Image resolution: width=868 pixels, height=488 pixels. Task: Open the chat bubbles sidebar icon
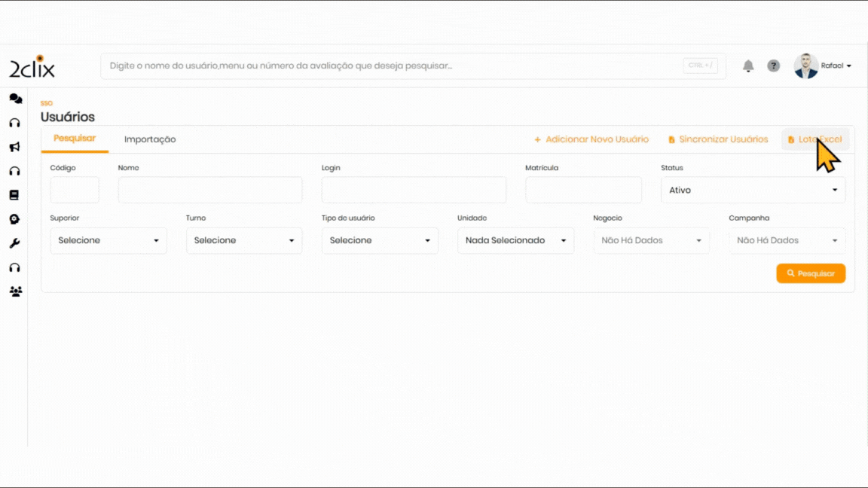coord(15,99)
